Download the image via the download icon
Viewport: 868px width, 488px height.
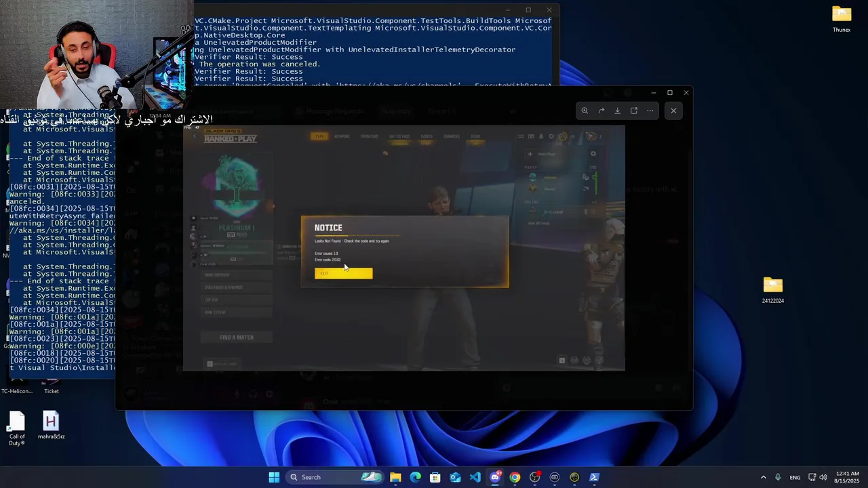tap(617, 110)
